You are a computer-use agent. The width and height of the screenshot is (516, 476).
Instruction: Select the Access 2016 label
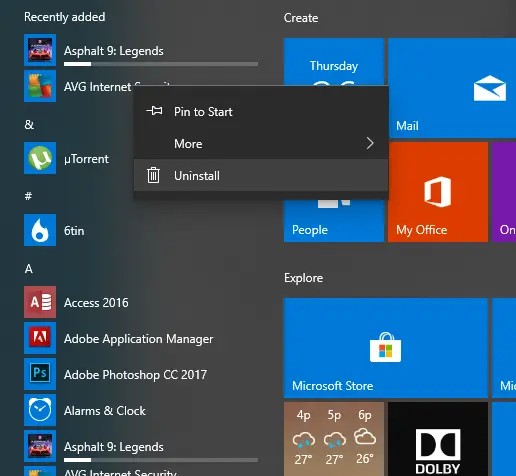[x=96, y=303]
